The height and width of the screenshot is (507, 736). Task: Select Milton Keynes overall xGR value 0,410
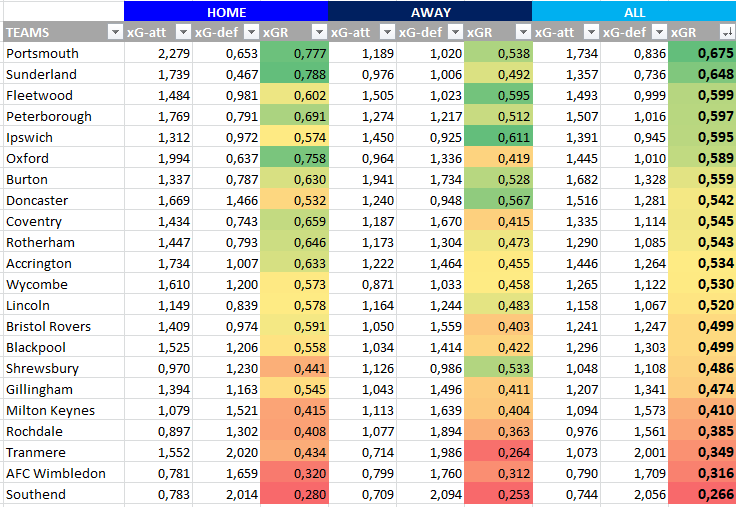click(702, 410)
